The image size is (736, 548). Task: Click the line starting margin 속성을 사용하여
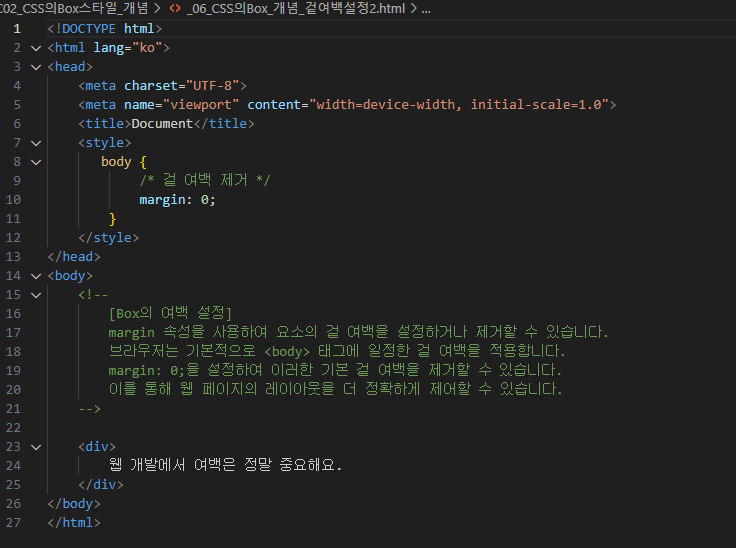click(x=359, y=332)
